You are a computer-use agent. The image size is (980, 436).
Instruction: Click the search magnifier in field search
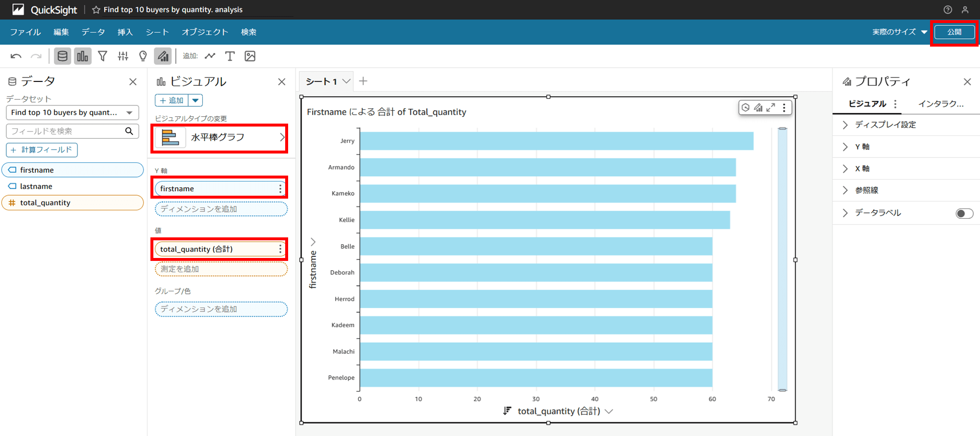coord(129,131)
